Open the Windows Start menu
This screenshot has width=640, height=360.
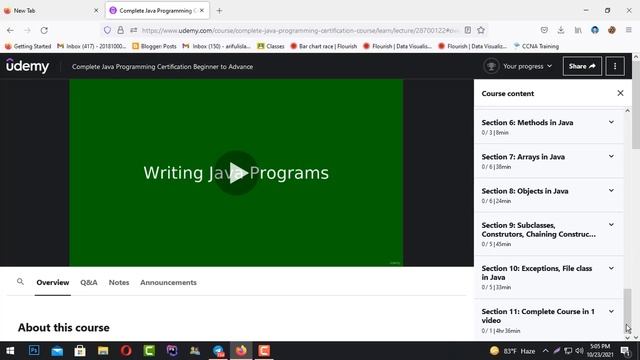[x=10, y=351]
